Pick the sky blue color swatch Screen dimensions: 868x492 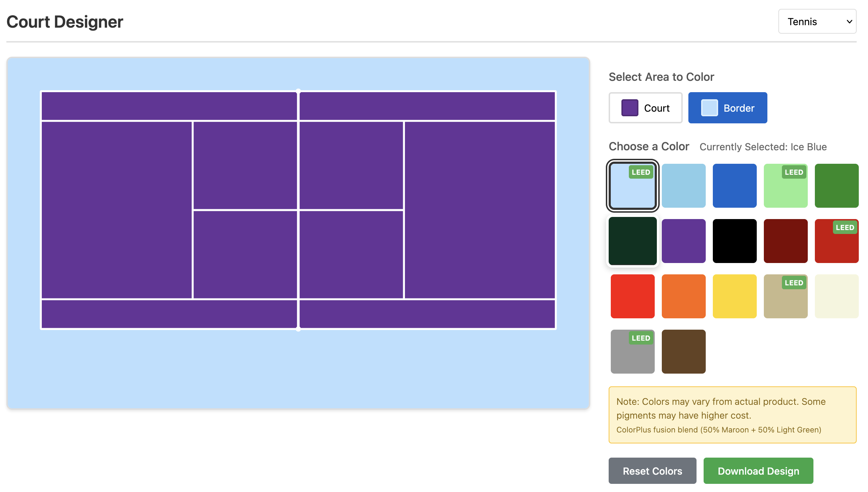coord(683,185)
